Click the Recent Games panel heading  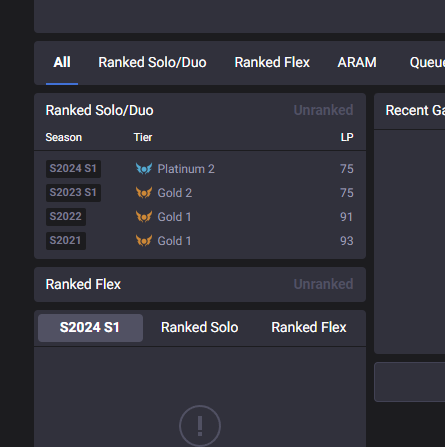(x=415, y=110)
